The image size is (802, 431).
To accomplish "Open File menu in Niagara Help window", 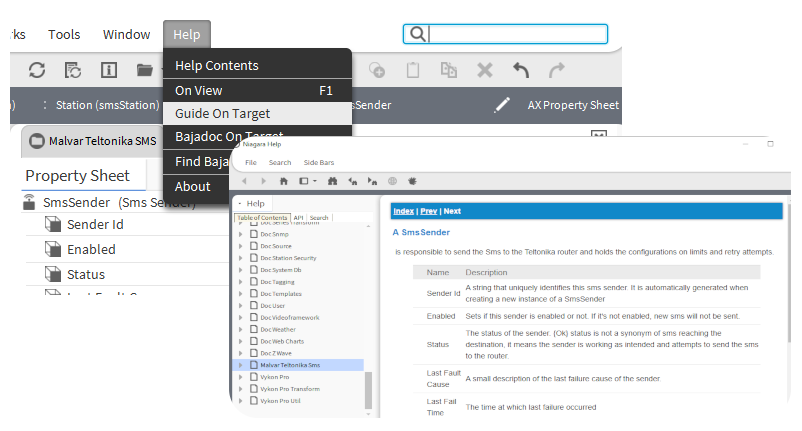I will (251, 163).
